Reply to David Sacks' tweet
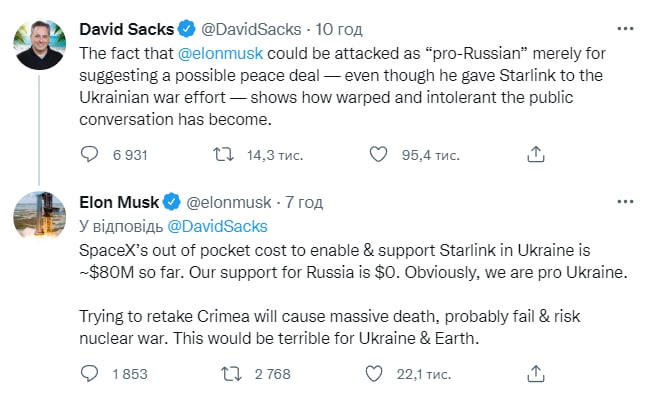This screenshot has height=396, width=647. (89, 154)
